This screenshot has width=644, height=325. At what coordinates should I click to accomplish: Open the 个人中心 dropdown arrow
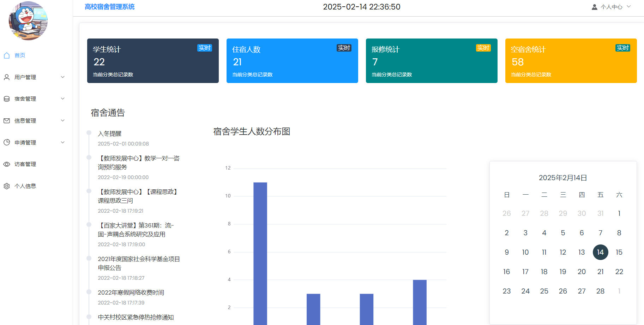(629, 7)
